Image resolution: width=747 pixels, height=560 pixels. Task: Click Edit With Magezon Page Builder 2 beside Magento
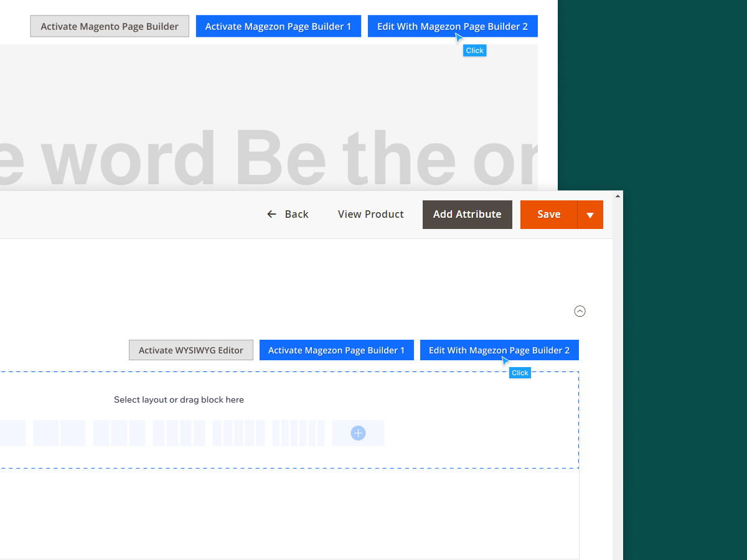453,27
